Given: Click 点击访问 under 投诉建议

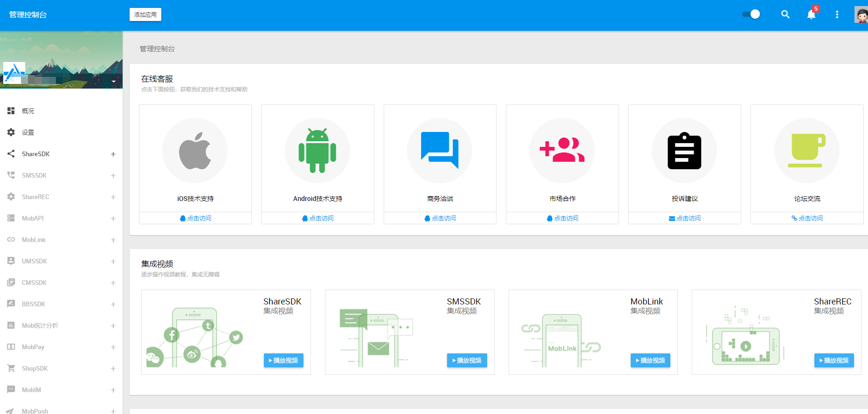Looking at the screenshot, I should (x=685, y=218).
